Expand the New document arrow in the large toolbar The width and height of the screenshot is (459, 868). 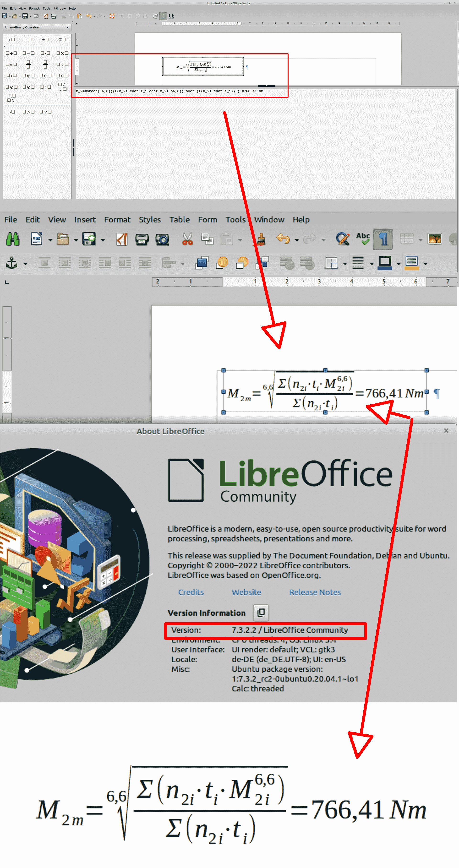pyautogui.click(x=50, y=240)
